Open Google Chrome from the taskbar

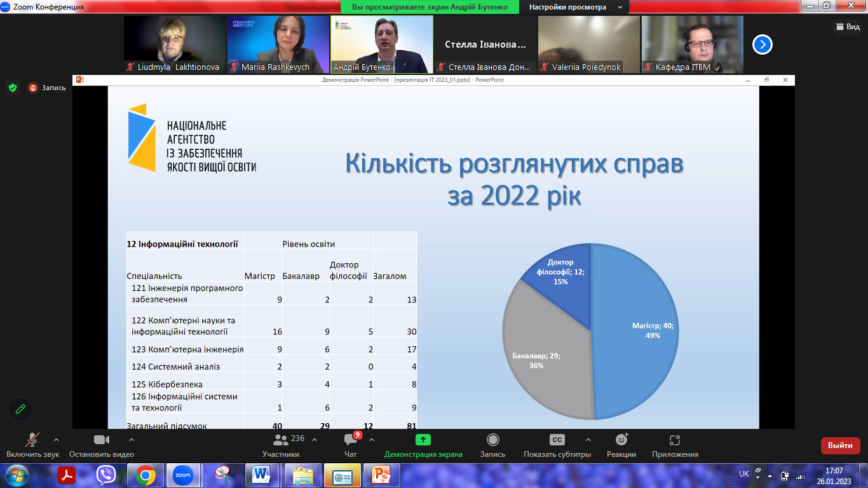[146, 475]
